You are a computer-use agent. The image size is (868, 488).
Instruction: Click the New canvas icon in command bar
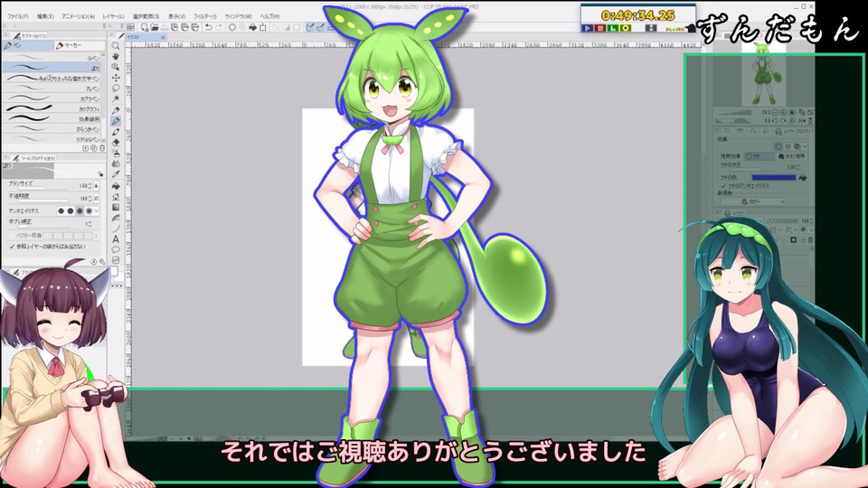pyautogui.click(x=145, y=27)
